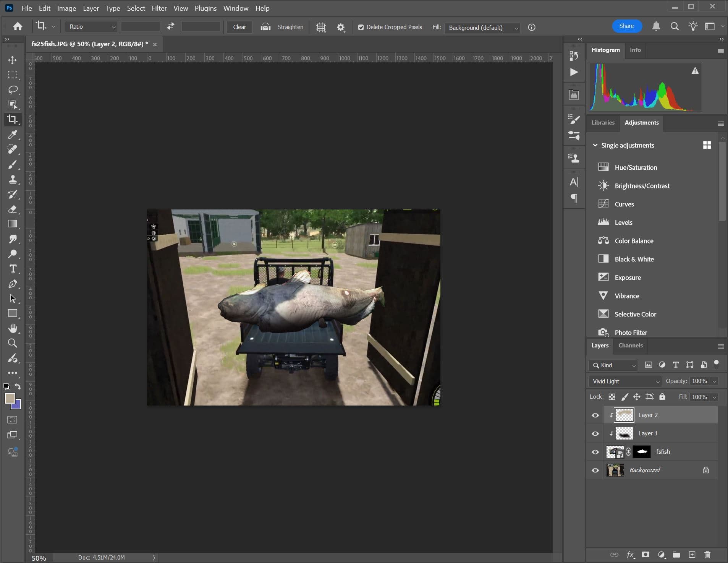Select the Clone Stamp tool
Viewport: 728px width, 563px height.
click(x=13, y=179)
